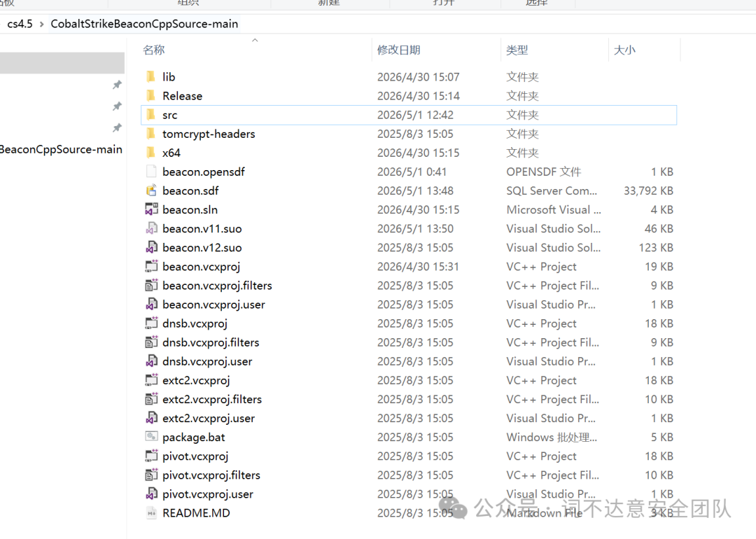
Task: Select the Release folder icon
Action: [151, 95]
